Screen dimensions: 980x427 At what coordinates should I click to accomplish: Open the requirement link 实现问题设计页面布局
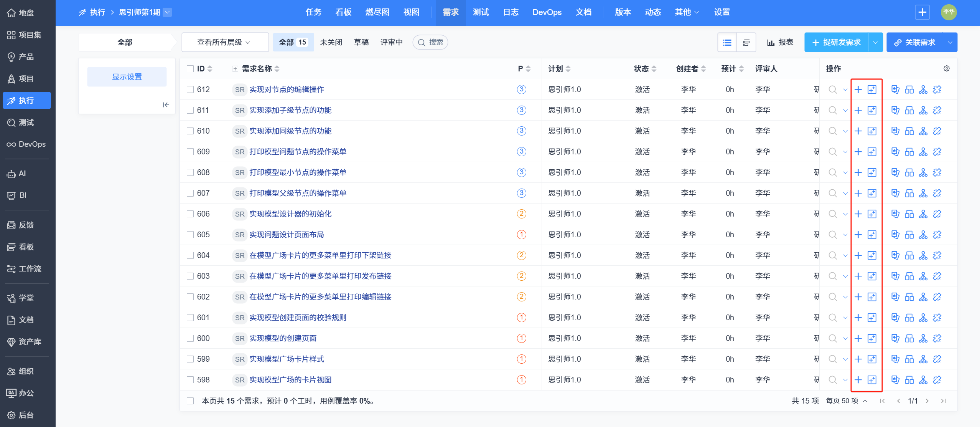tap(287, 235)
